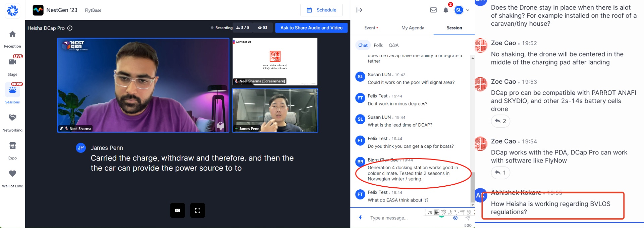Switch to the Event tab
The image size is (644, 228).
[371, 28]
